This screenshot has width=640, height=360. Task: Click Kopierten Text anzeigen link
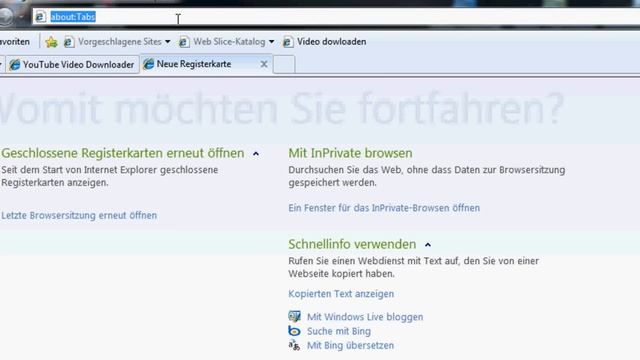341,294
